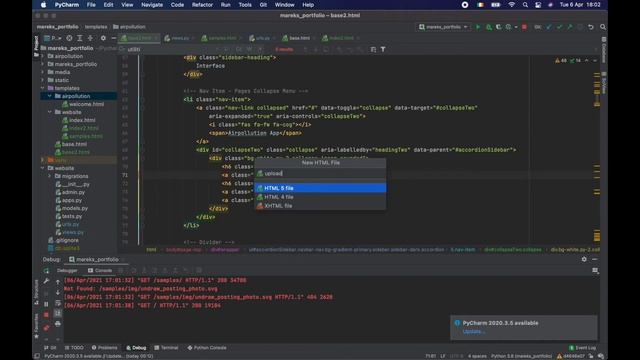The width and height of the screenshot is (640, 360).
Task: Select XHTML file template
Action: click(320, 206)
